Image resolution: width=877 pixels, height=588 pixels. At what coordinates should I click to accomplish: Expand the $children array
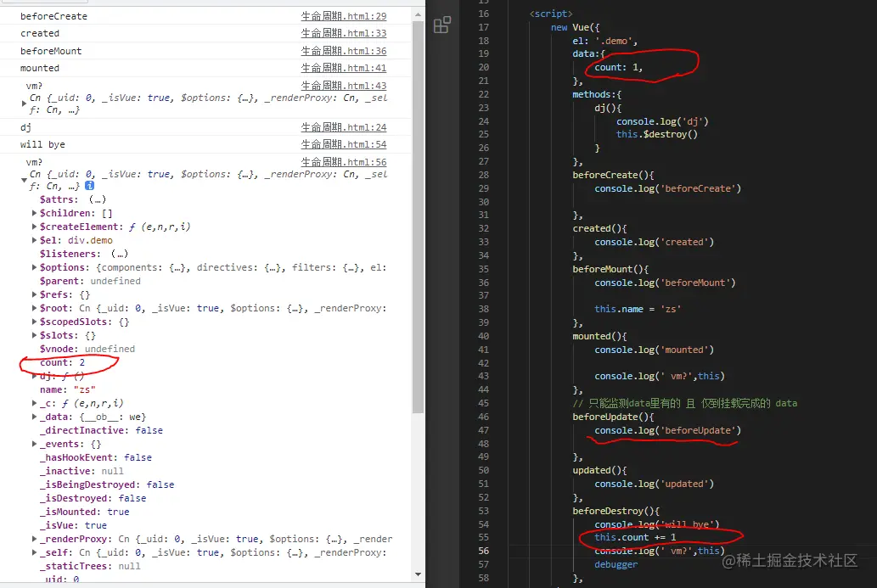34,213
